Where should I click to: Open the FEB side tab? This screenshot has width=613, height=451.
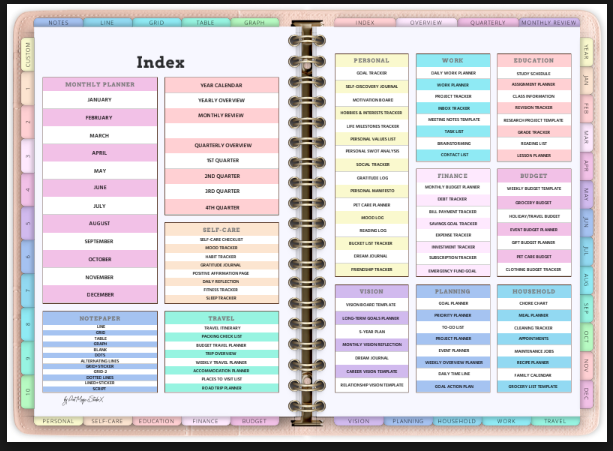[x=586, y=108]
